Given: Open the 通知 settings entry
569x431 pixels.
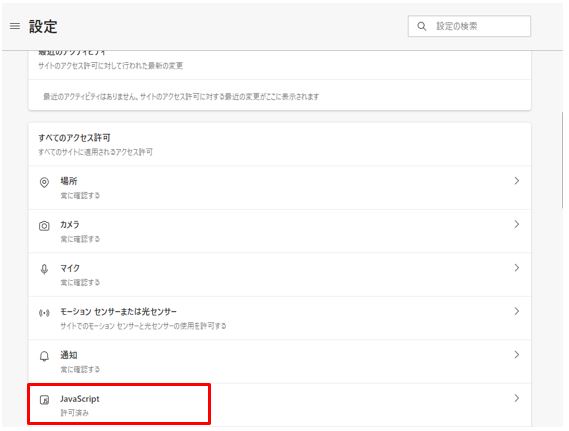Looking at the screenshot, I should click(280, 362).
